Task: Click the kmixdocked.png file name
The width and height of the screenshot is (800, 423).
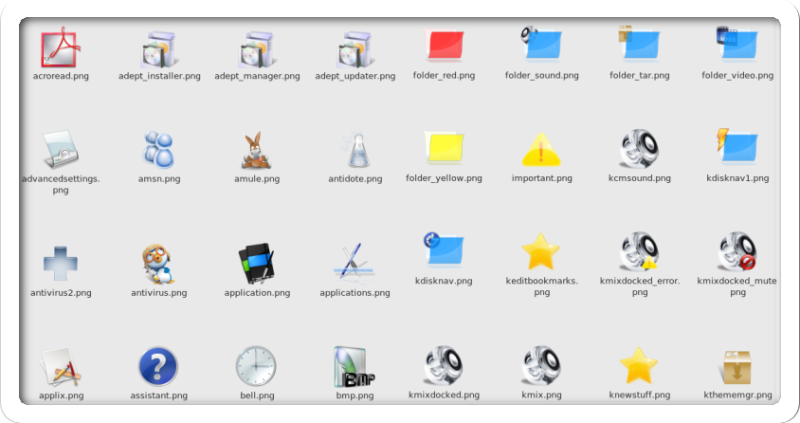Action: pos(444,395)
